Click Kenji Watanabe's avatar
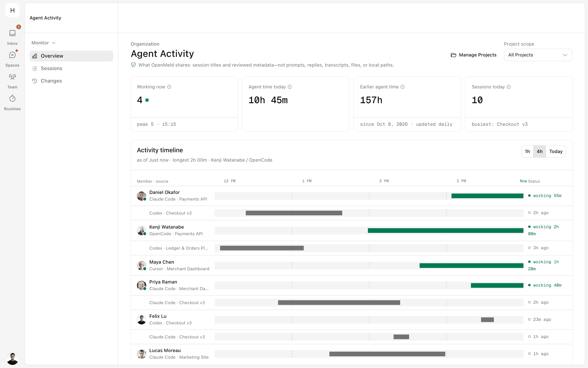 click(x=141, y=230)
